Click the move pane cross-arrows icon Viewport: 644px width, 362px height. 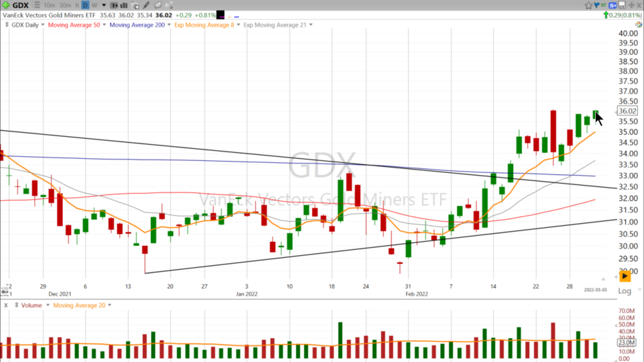tap(632, 5)
